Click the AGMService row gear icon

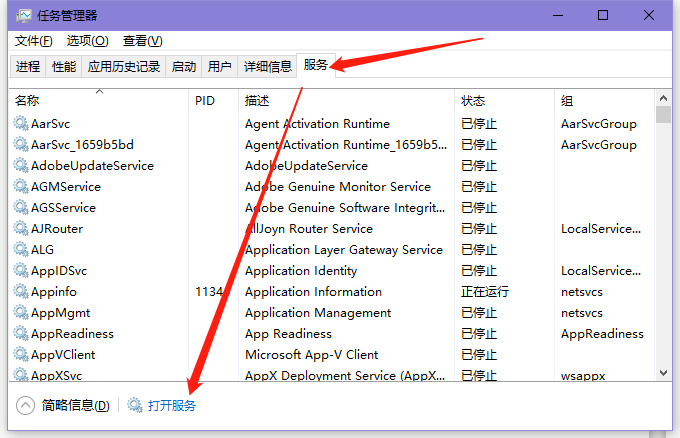point(21,187)
